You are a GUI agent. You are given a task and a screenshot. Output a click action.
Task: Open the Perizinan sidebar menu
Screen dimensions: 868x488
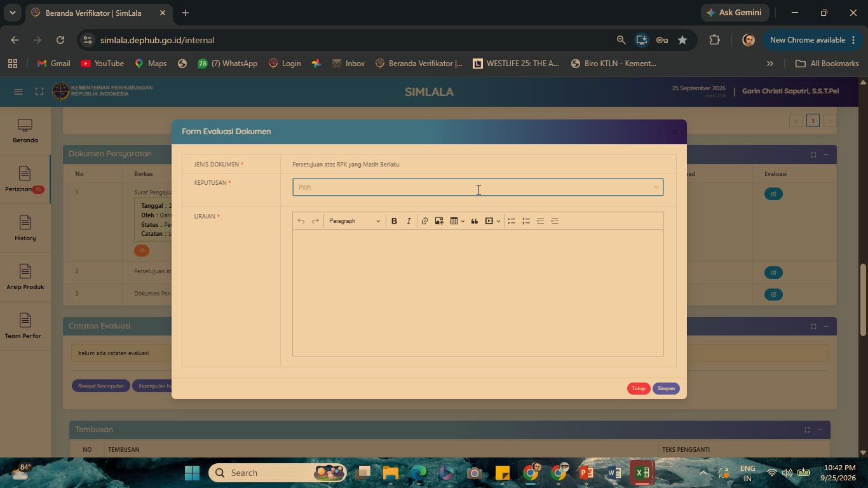(x=25, y=180)
